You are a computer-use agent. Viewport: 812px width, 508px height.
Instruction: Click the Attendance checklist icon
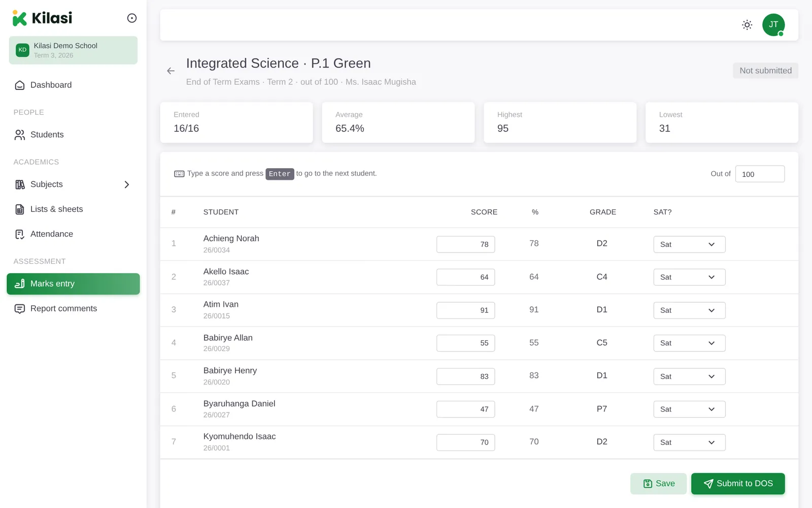click(20, 234)
